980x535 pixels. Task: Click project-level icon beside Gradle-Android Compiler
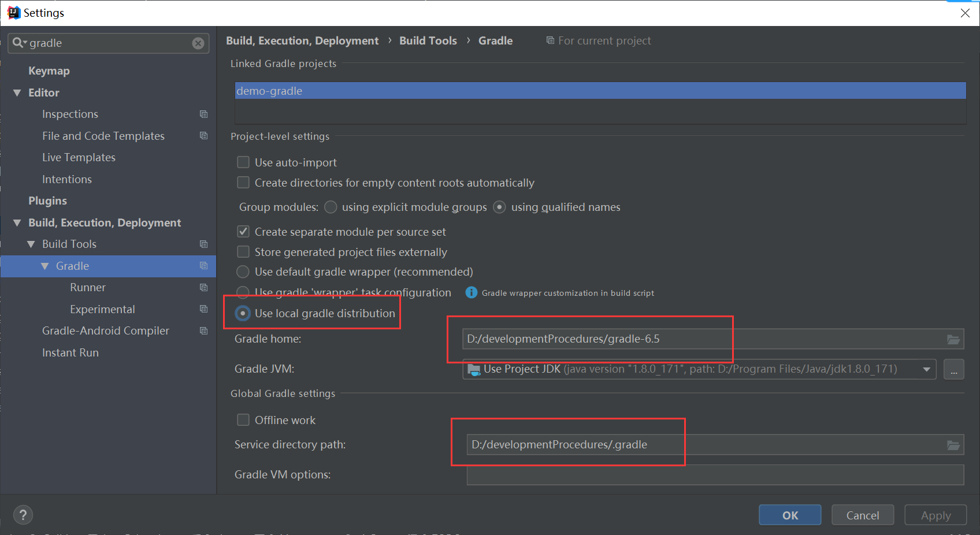[203, 331]
